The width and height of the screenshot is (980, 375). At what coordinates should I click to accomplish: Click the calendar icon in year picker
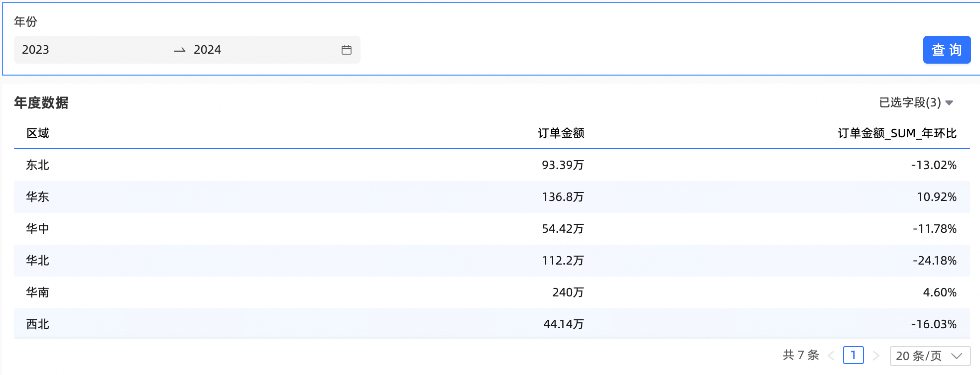347,50
